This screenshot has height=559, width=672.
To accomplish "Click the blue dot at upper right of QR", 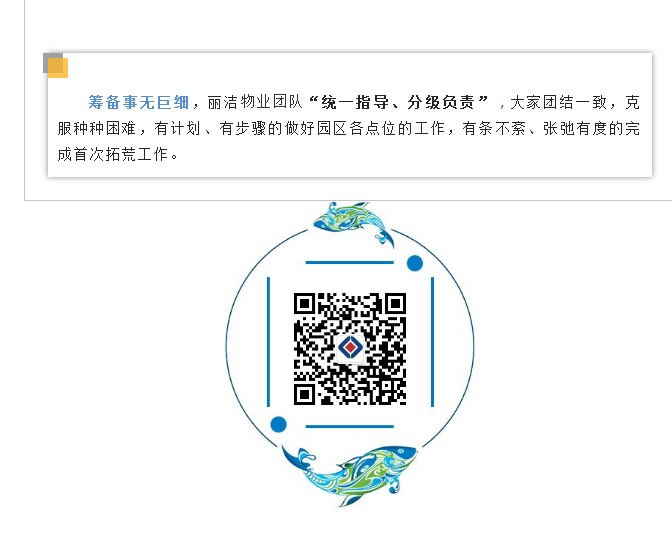I will click(x=414, y=263).
